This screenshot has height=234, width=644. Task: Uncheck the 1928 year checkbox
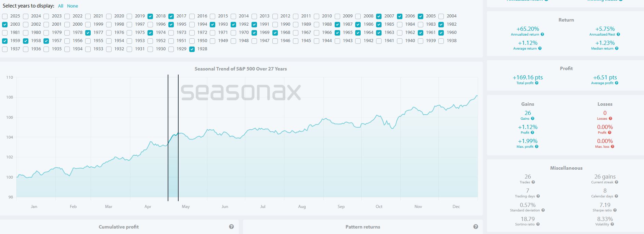click(x=192, y=49)
